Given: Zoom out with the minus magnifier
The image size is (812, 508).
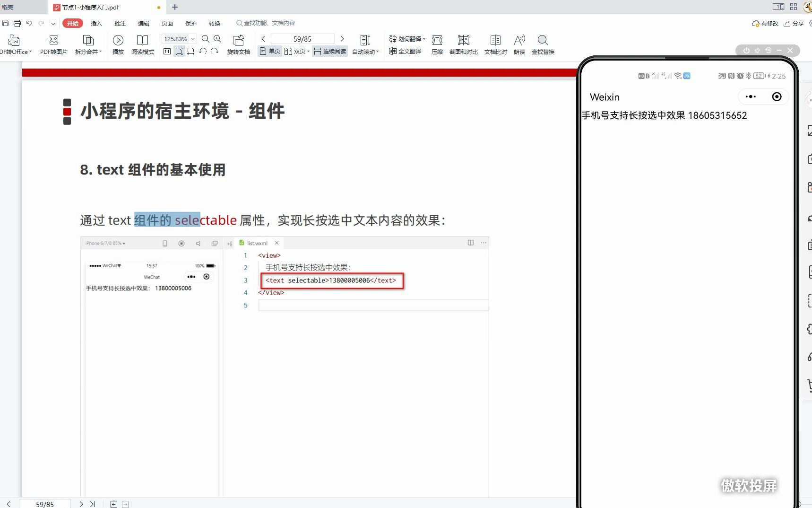Looking at the screenshot, I should [x=206, y=39].
